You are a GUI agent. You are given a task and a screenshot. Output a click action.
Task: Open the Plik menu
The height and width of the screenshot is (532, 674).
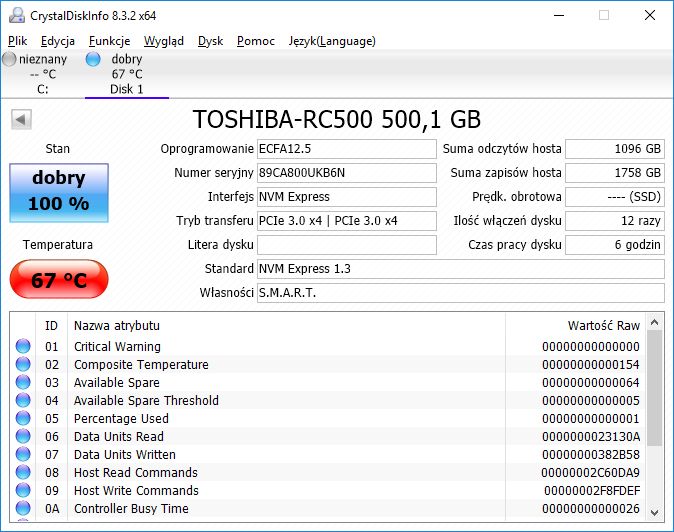pos(17,41)
